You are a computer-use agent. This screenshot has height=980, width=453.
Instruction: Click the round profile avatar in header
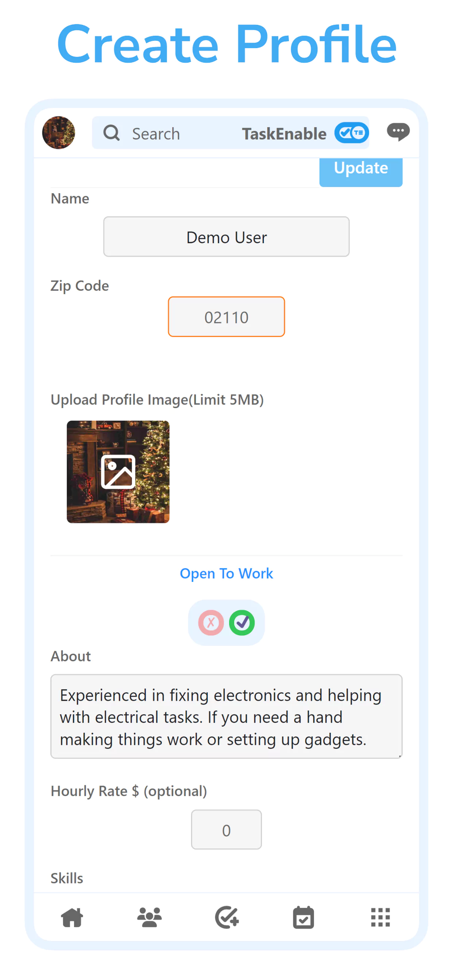(x=59, y=132)
